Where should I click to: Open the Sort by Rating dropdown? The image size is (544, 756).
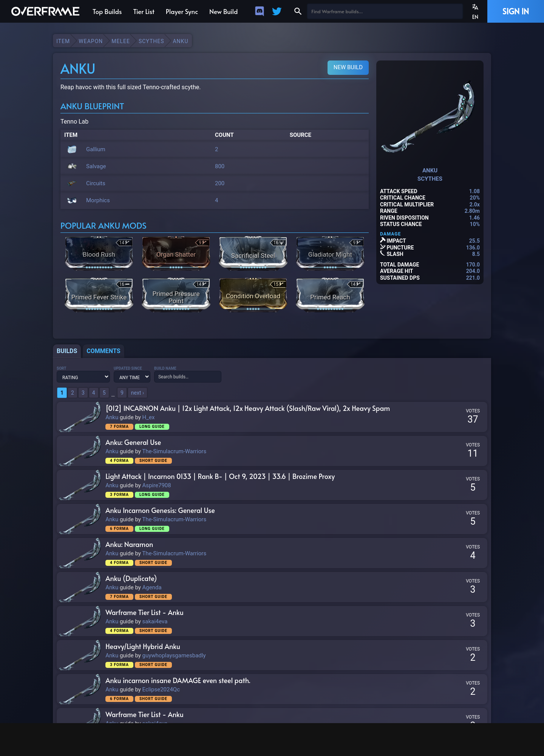(83, 377)
